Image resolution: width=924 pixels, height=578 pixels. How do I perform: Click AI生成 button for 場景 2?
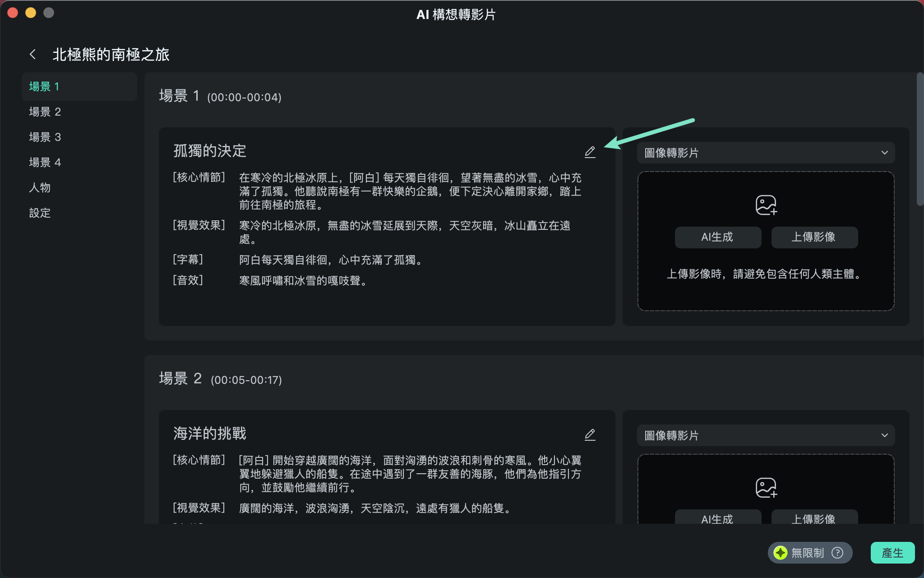point(718,517)
